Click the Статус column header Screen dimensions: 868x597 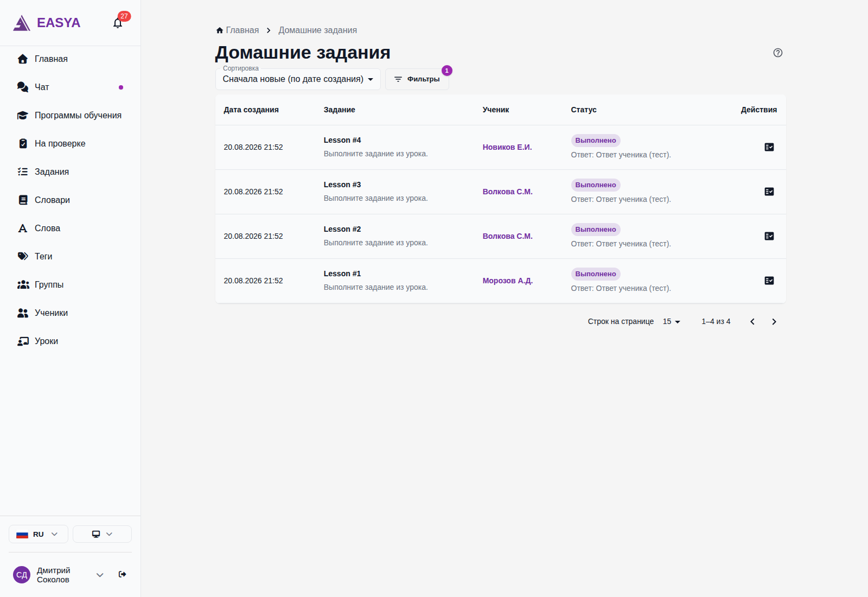(x=584, y=110)
